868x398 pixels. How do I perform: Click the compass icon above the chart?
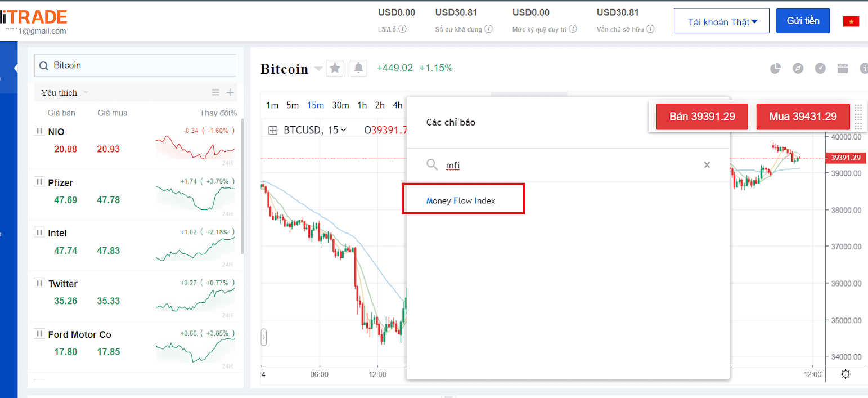pyautogui.click(x=798, y=69)
